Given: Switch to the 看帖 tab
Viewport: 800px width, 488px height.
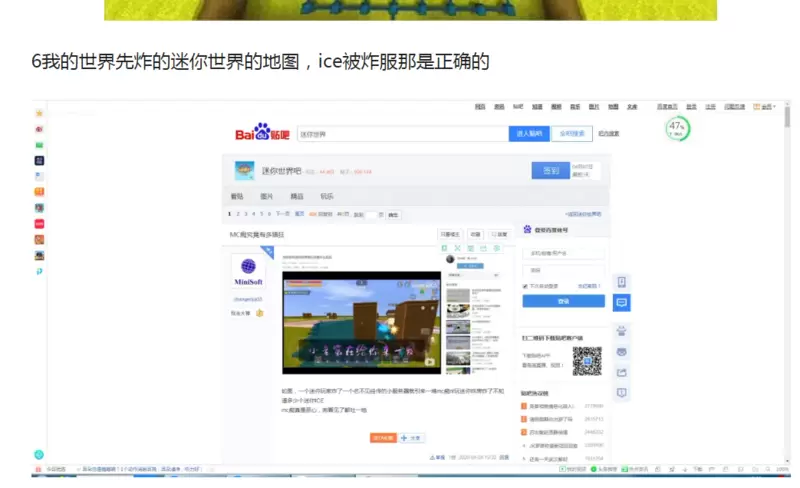Looking at the screenshot, I should click(237, 197).
